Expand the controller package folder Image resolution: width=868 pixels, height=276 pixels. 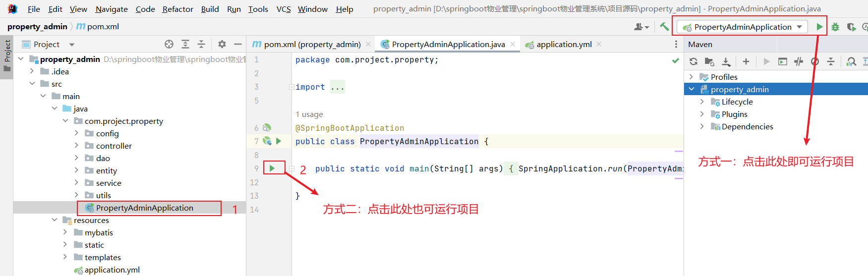pyautogui.click(x=76, y=146)
